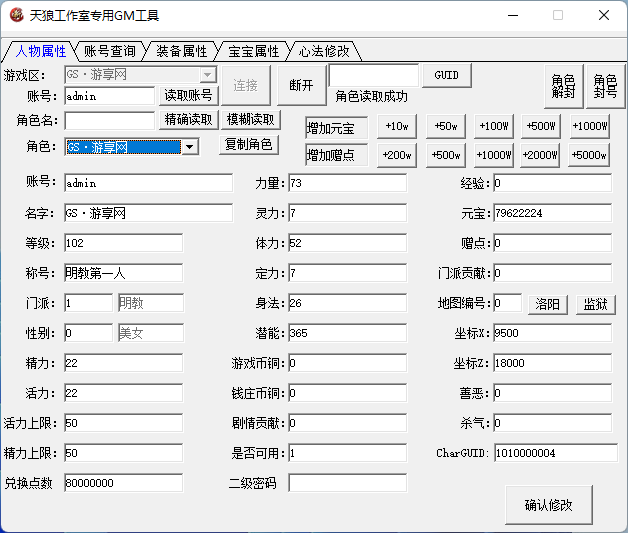Teleport character with 洛阳 button

[x=548, y=304]
